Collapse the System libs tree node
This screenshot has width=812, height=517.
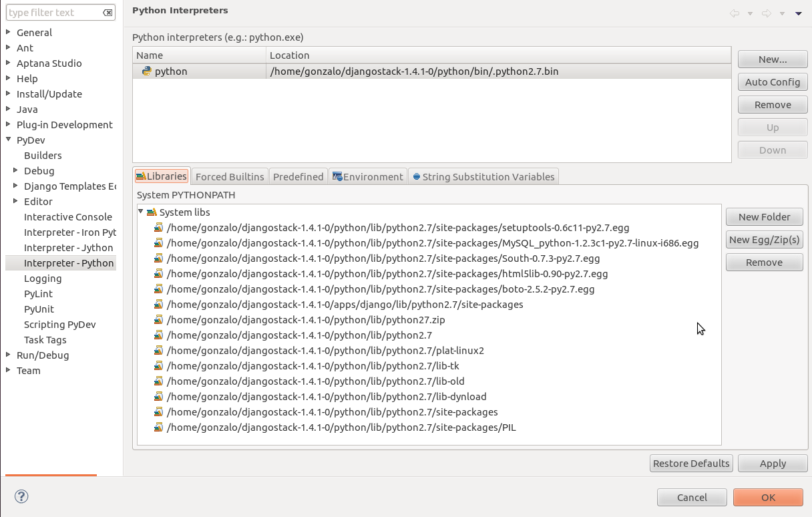(141, 212)
